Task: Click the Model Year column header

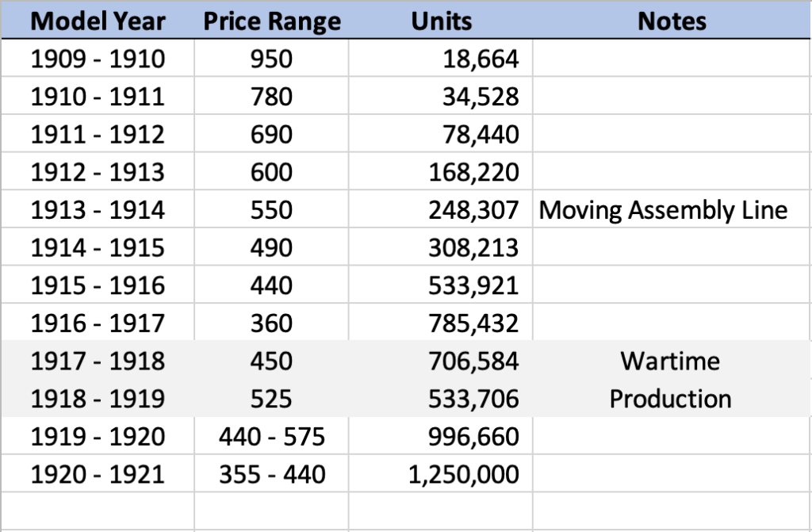Action: [x=98, y=21]
